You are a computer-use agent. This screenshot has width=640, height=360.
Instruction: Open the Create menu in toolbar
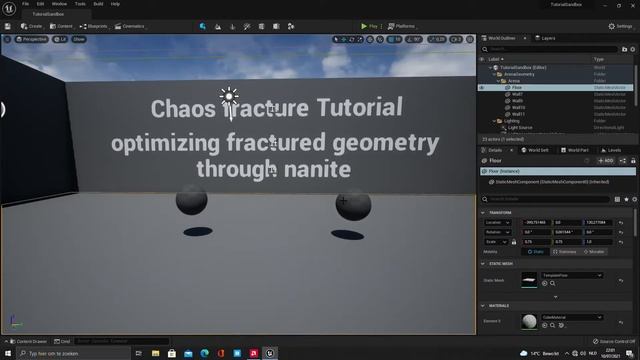tap(31, 26)
